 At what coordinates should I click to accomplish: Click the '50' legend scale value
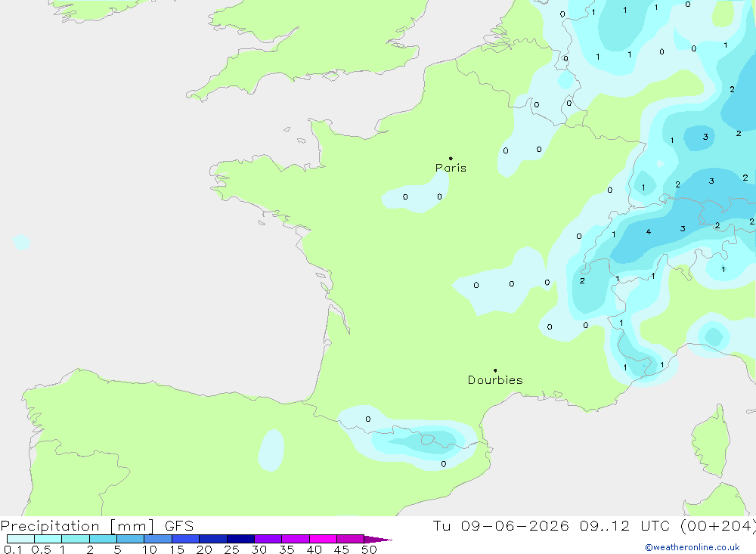tap(369, 549)
